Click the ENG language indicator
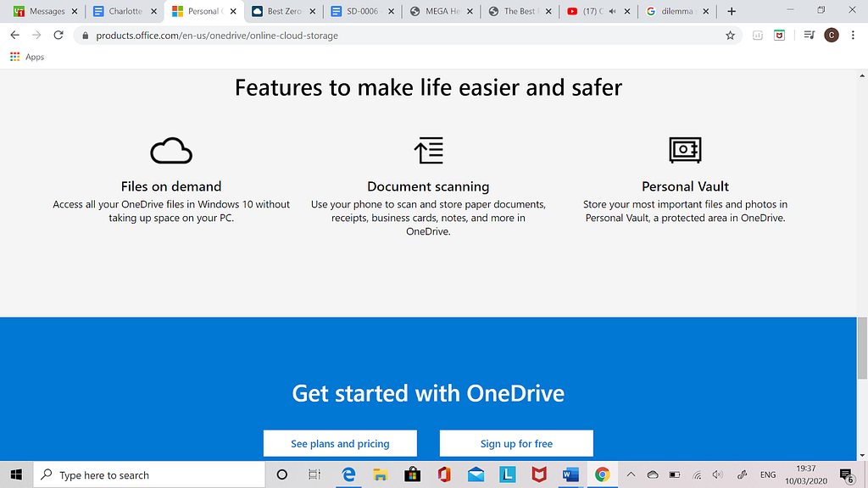868x488 pixels. [768, 474]
